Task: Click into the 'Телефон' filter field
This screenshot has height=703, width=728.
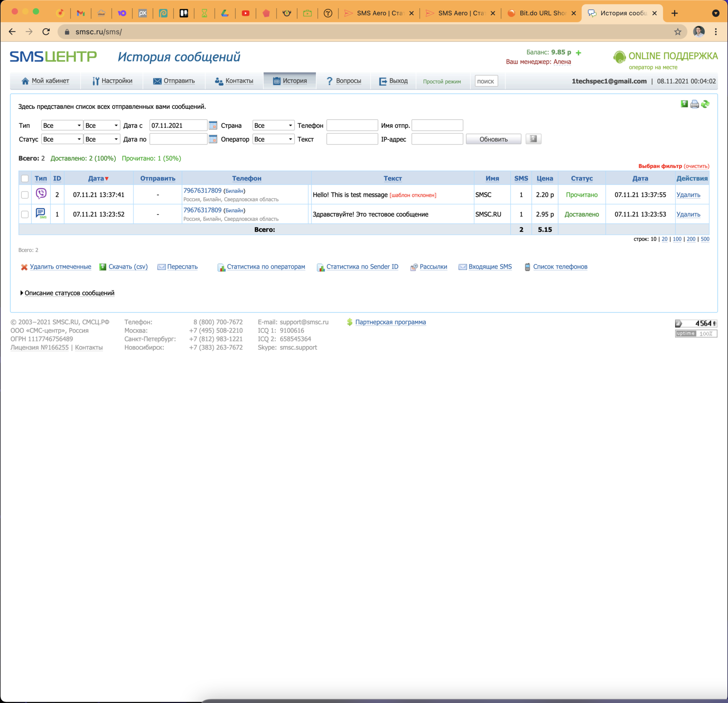Action: [x=352, y=125]
